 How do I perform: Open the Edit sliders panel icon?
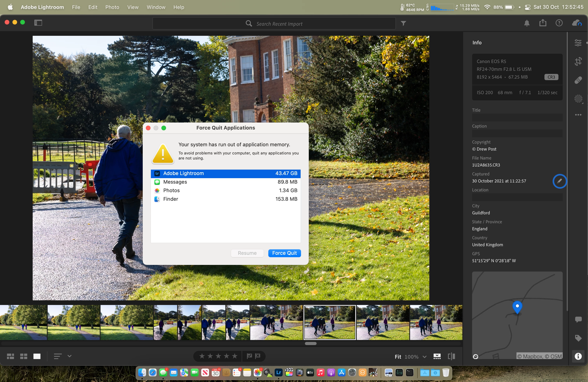click(x=578, y=43)
